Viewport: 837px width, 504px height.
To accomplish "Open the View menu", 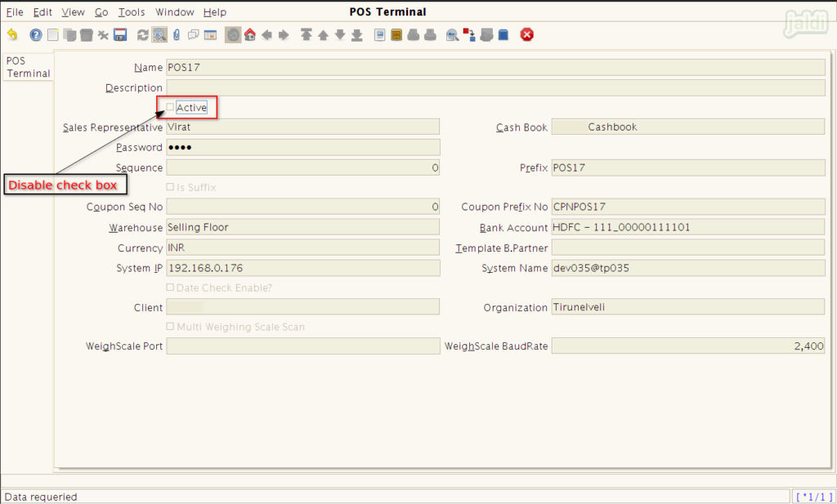I will click(x=73, y=11).
